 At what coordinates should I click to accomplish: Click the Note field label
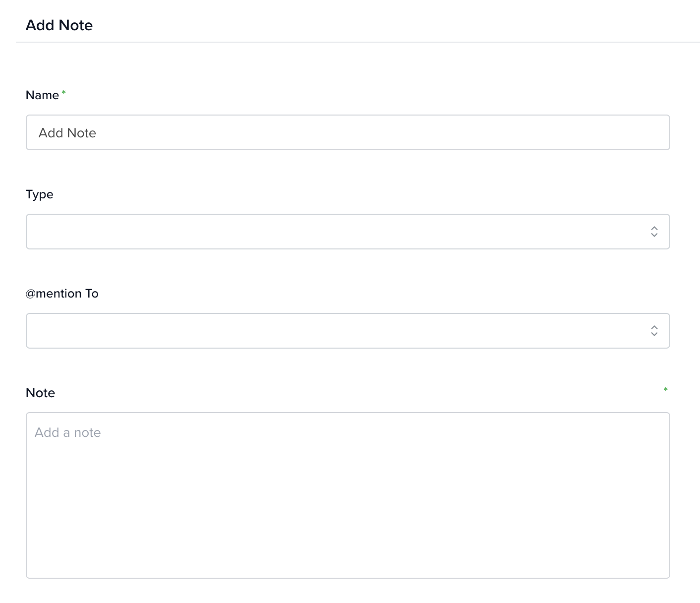pyautogui.click(x=40, y=393)
